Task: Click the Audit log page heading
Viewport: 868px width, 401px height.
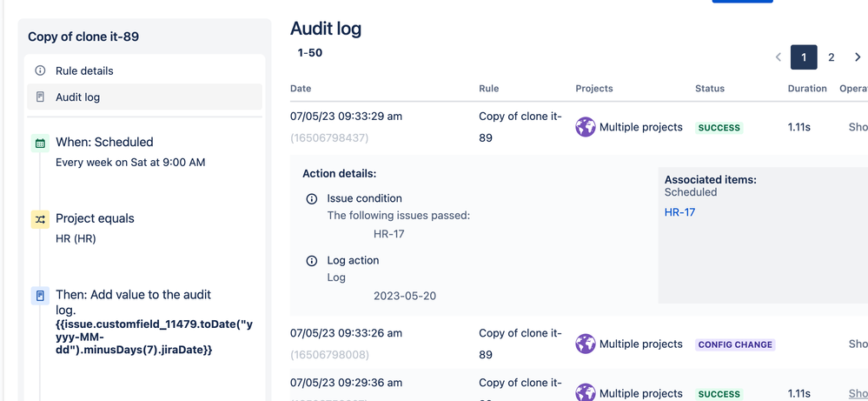Action: [326, 29]
